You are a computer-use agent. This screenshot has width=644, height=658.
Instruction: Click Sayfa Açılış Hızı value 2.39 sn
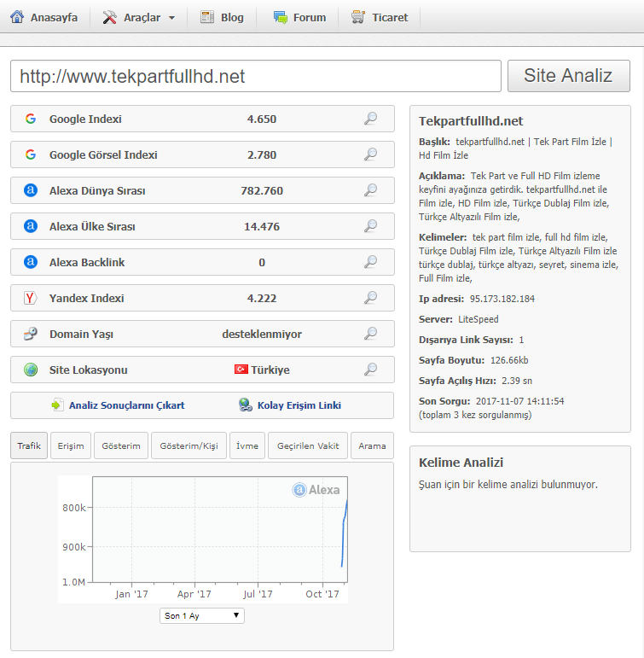517,381
